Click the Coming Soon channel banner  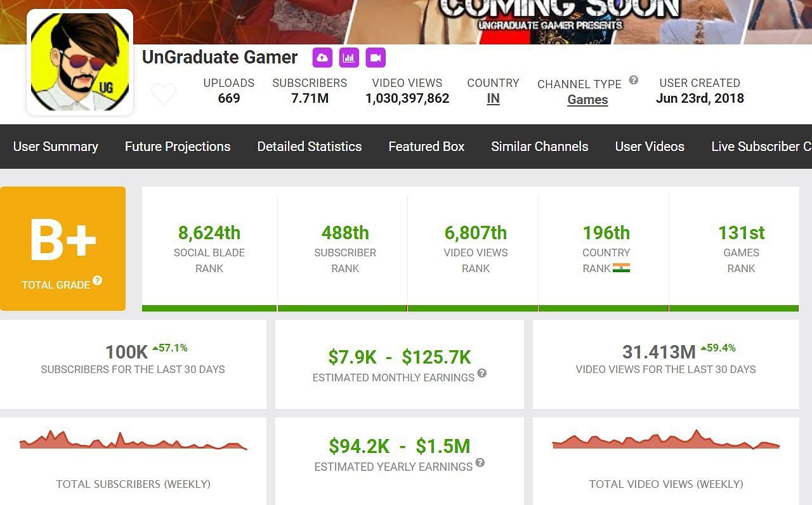pyautogui.click(x=406, y=22)
